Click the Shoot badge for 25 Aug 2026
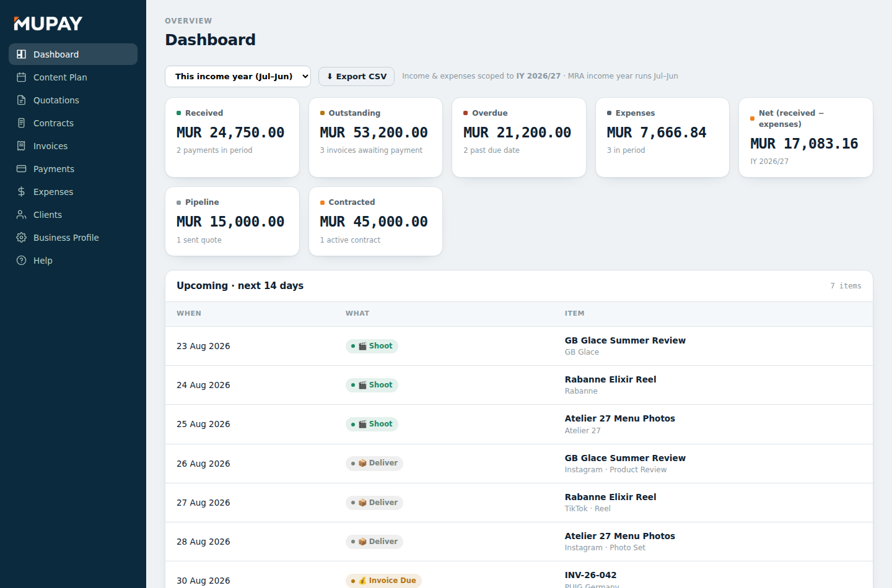 [372, 424]
